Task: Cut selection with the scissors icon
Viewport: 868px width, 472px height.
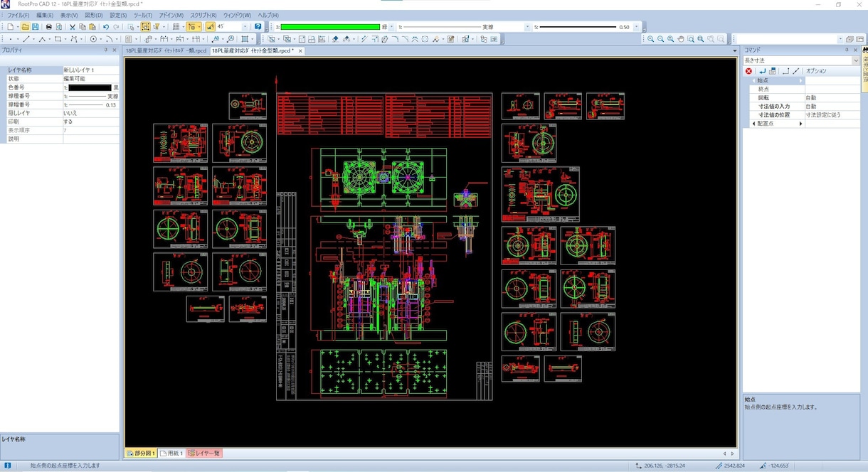Action: click(x=73, y=26)
